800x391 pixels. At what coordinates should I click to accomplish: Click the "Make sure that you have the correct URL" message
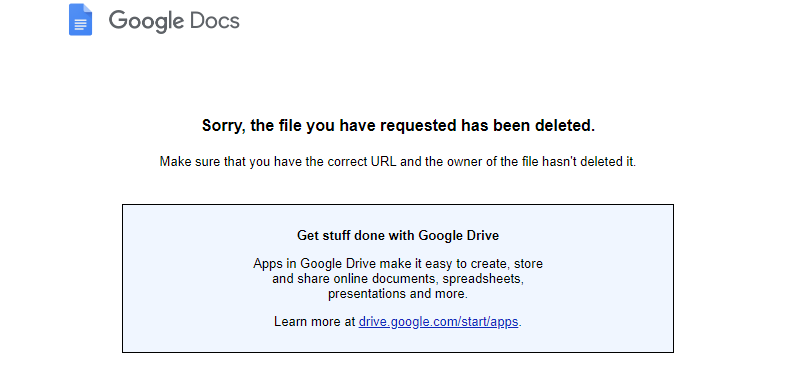click(398, 162)
